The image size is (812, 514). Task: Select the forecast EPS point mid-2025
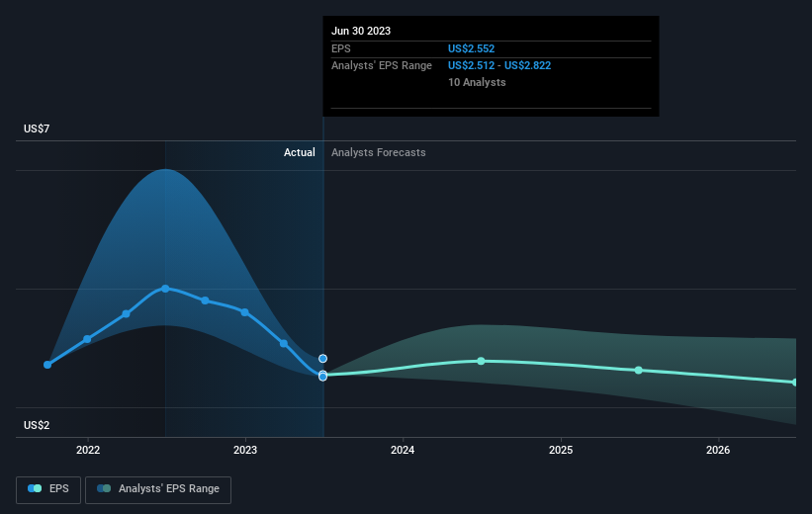639,370
